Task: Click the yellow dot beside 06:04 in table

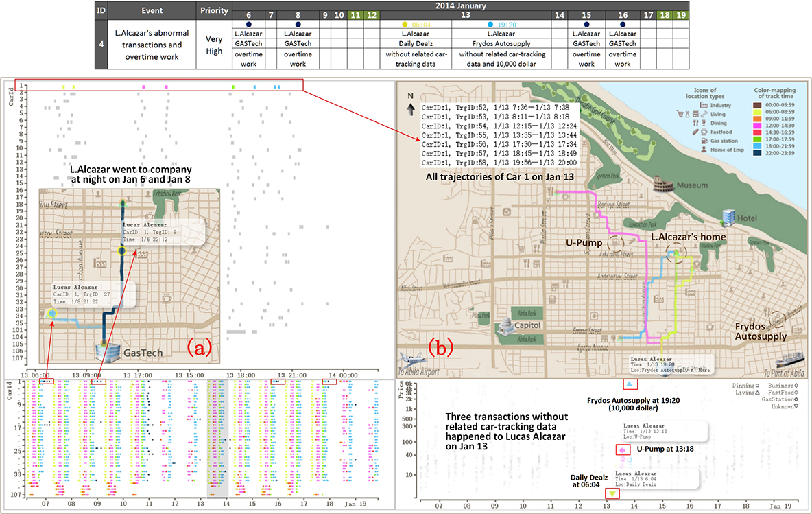Action: [x=405, y=24]
